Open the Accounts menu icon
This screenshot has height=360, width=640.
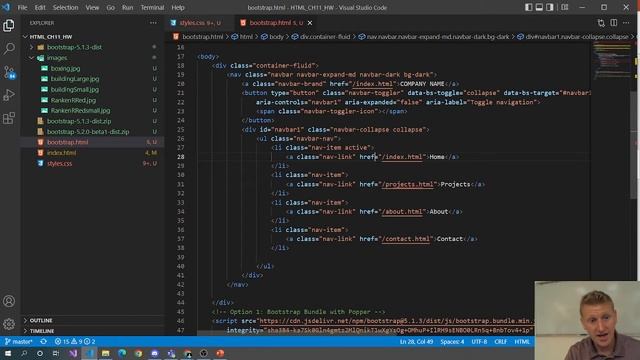[9, 301]
